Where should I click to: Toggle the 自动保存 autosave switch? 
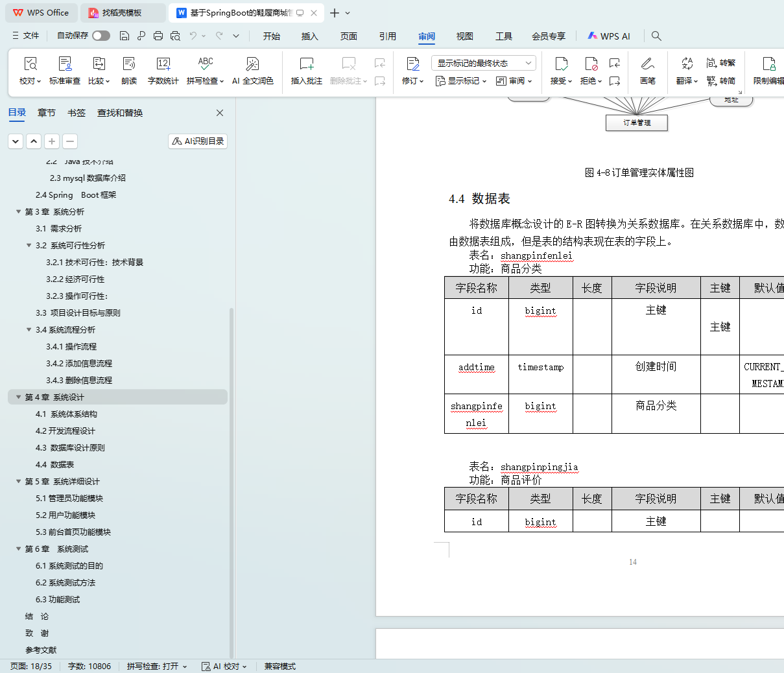click(101, 36)
